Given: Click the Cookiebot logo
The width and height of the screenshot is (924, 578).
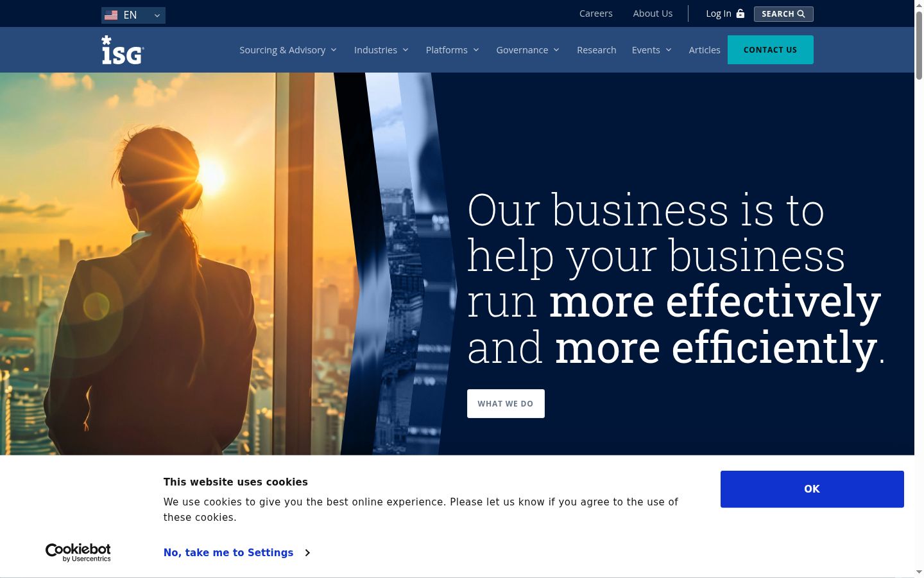Looking at the screenshot, I should pyautogui.click(x=78, y=552).
